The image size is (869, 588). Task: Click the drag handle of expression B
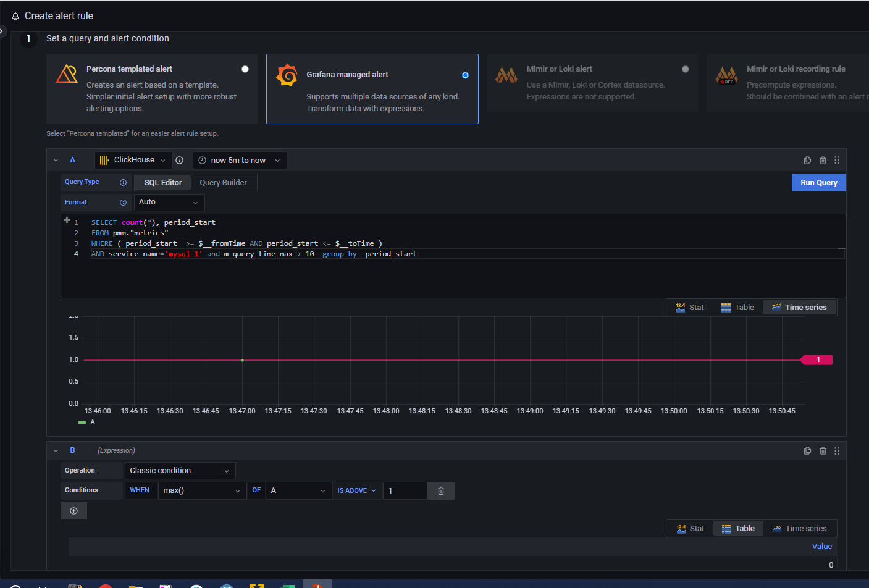837,451
